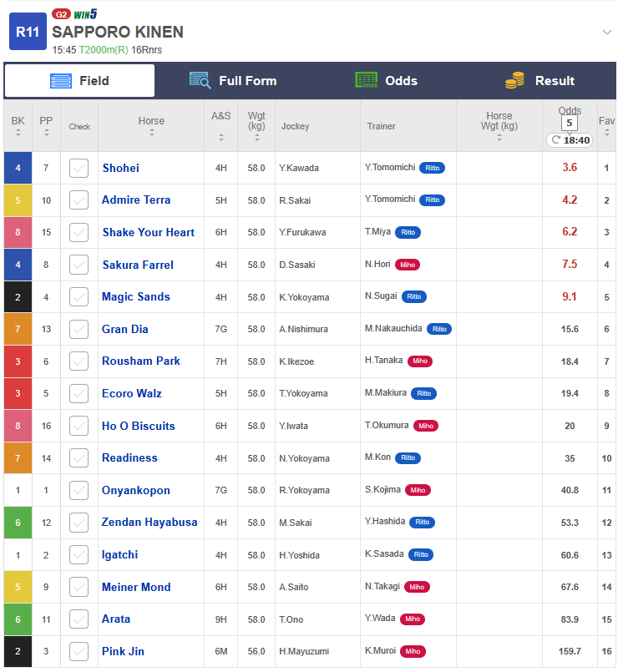Open the Odds tab

(x=387, y=81)
